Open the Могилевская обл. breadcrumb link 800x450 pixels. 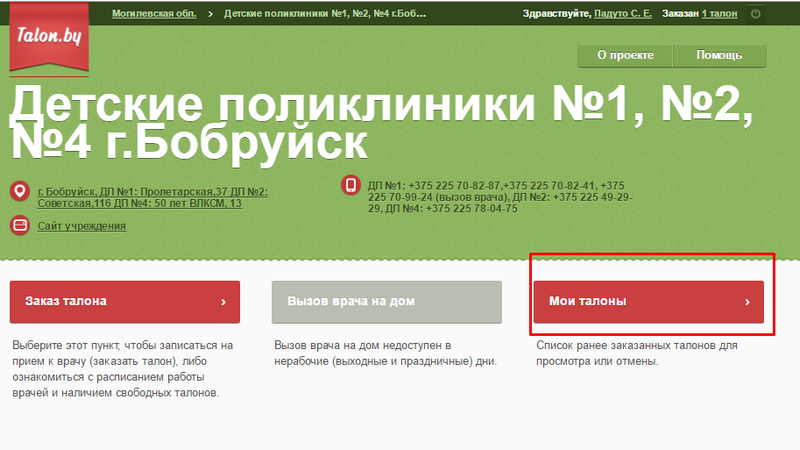coord(154,14)
